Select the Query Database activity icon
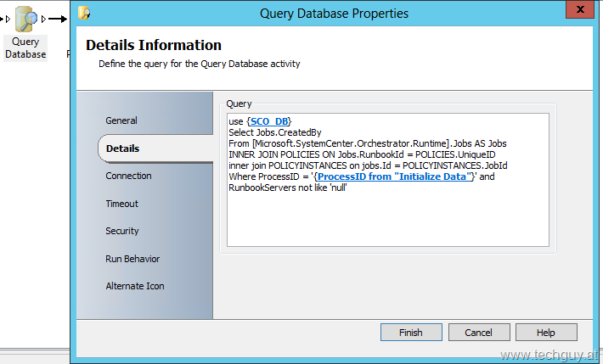 [x=26, y=20]
